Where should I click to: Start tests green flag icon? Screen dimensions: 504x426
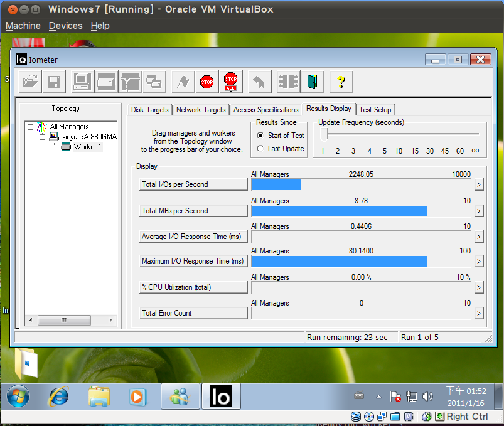183,82
